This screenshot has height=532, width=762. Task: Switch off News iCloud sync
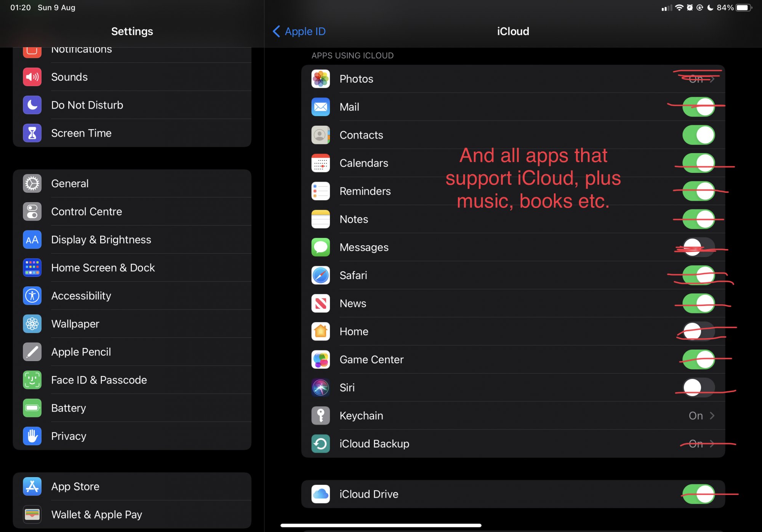click(698, 304)
